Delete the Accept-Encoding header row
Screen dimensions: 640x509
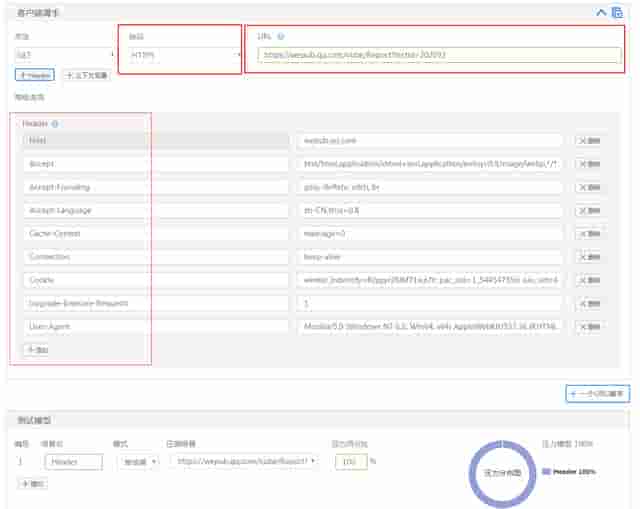tap(588, 187)
